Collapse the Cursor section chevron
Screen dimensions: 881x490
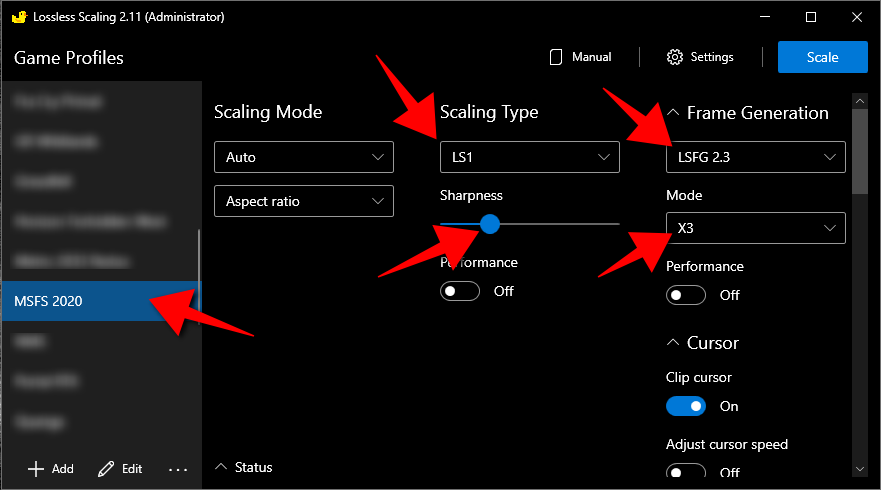[673, 343]
